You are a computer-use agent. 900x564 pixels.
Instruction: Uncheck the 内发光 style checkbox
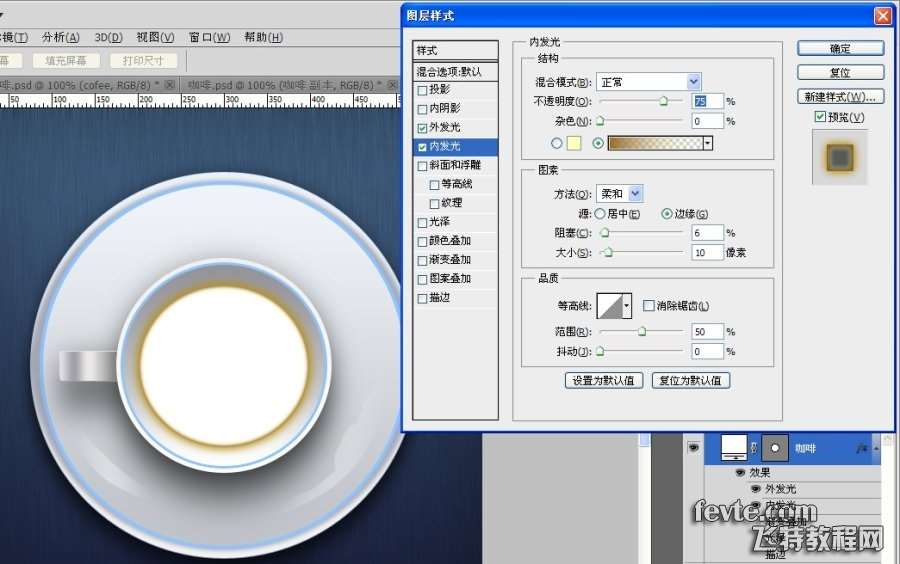(x=422, y=147)
